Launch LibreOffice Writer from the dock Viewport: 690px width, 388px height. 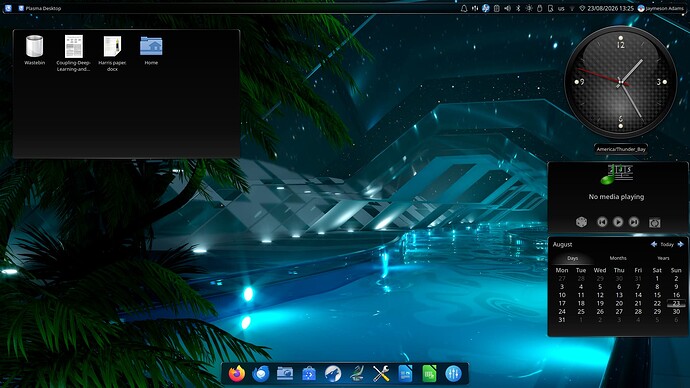click(405, 374)
